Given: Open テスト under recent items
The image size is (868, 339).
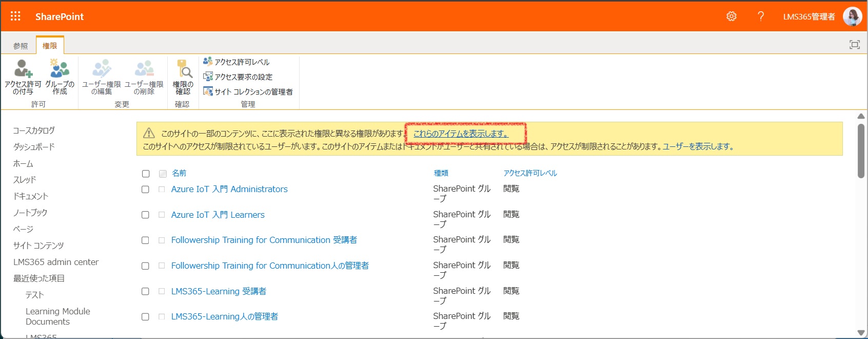Looking at the screenshot, I should coord(35,295).
